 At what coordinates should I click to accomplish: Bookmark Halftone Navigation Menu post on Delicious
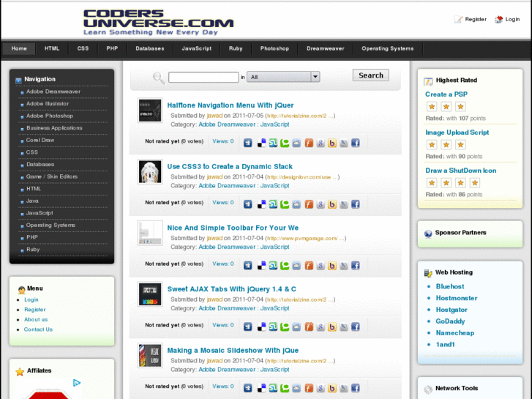click(261, 143)
